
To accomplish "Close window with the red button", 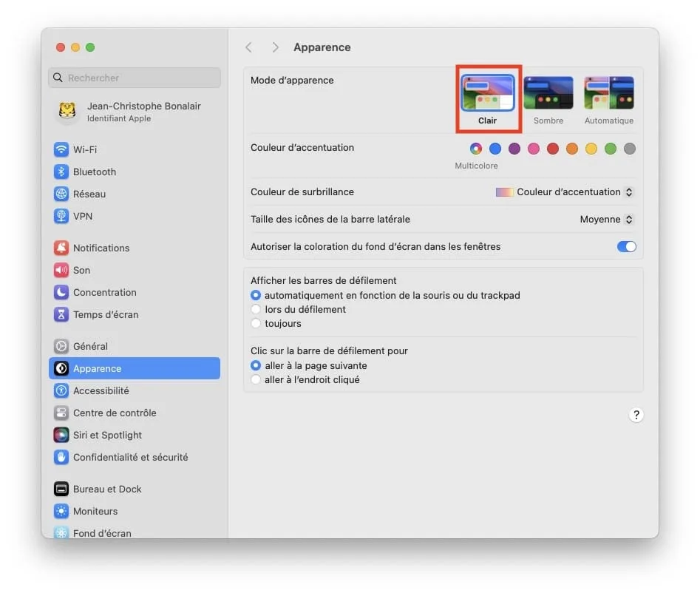I will coord(61,47).
